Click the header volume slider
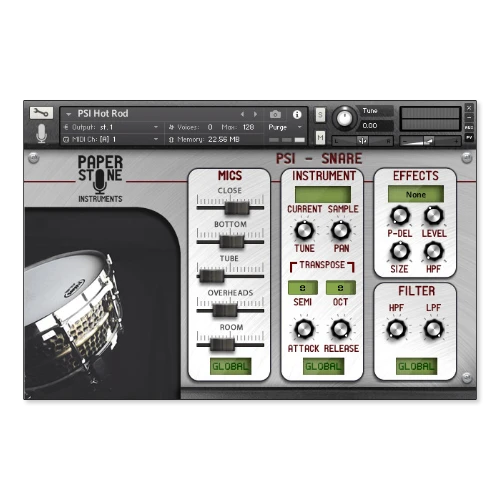Screen dimensions: 500x500 430,141
